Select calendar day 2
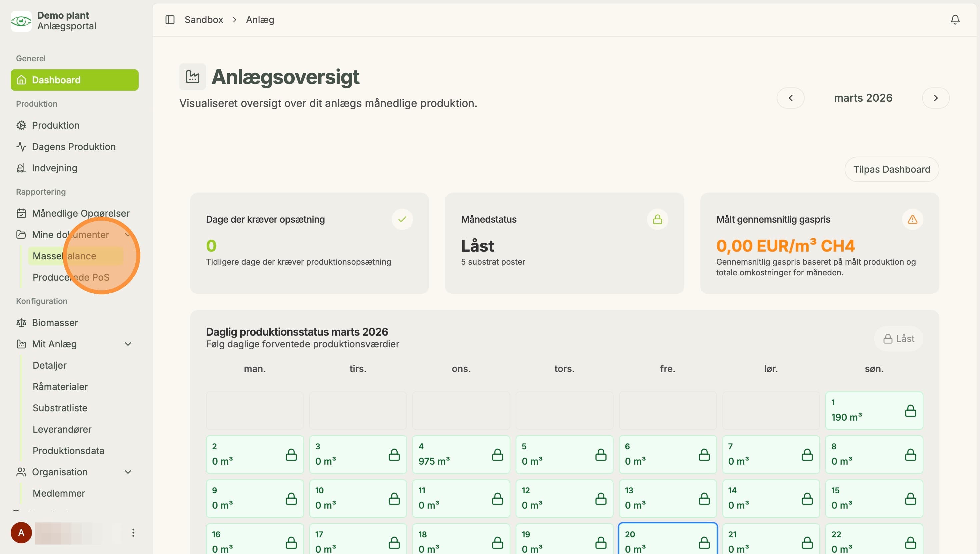 point(255,454)
